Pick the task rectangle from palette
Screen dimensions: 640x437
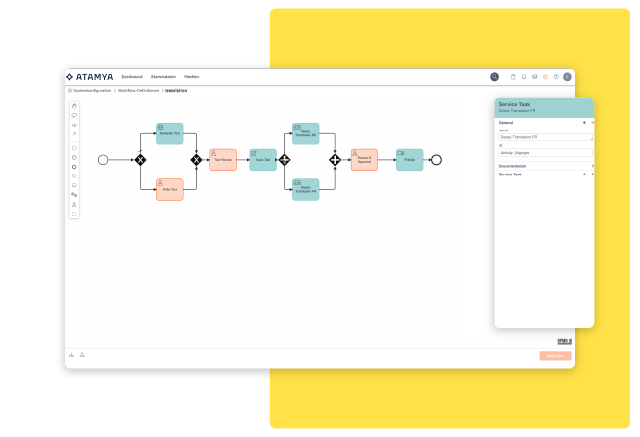click(74, 185)
